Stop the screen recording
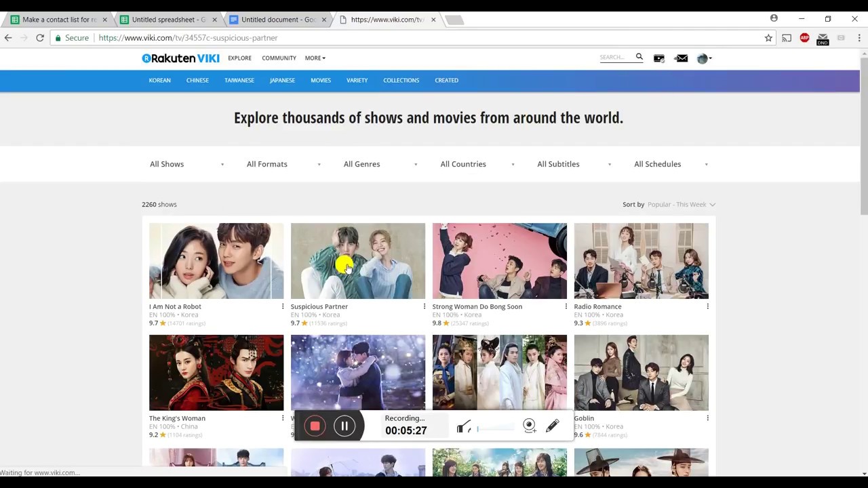 click(315, 426)
